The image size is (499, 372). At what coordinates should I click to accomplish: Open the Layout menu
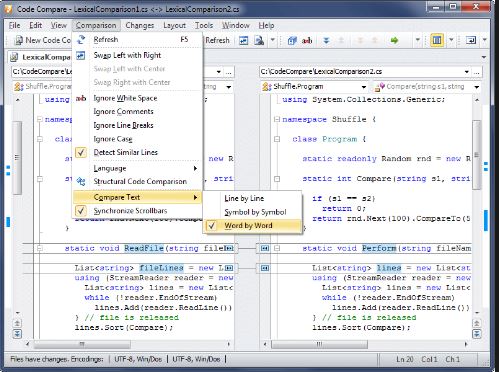[174, 25]
